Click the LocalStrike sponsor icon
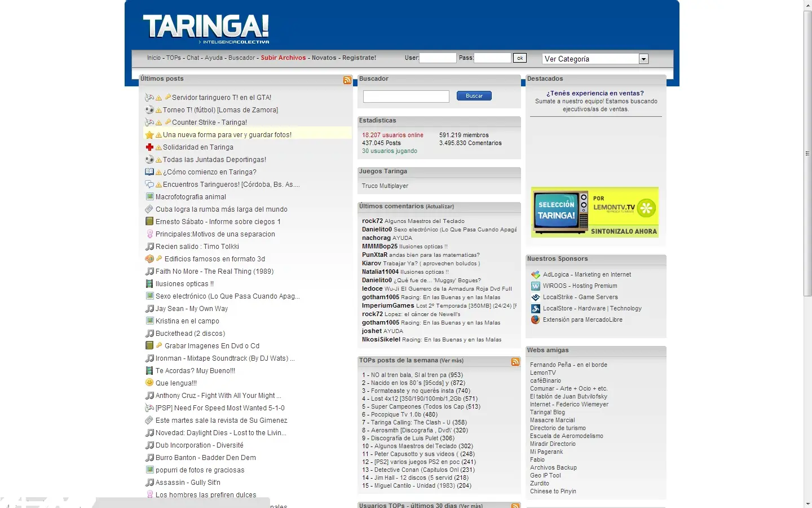The image size is (812, 508). point(536,297)
